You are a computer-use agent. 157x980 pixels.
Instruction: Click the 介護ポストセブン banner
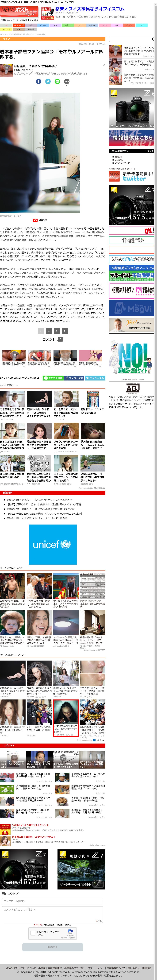132,240
